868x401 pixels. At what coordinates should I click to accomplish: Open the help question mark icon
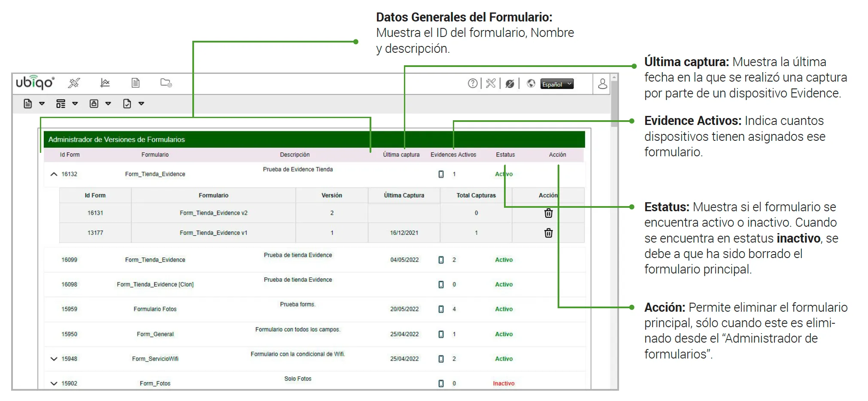pyautogui.click(x=473, y=83)
